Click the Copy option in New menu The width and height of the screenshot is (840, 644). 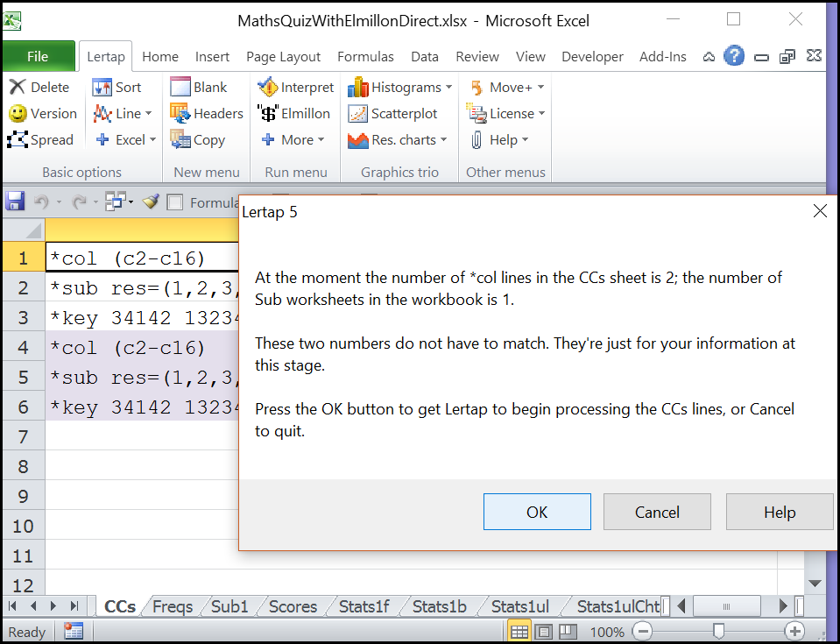coord(198,140)
